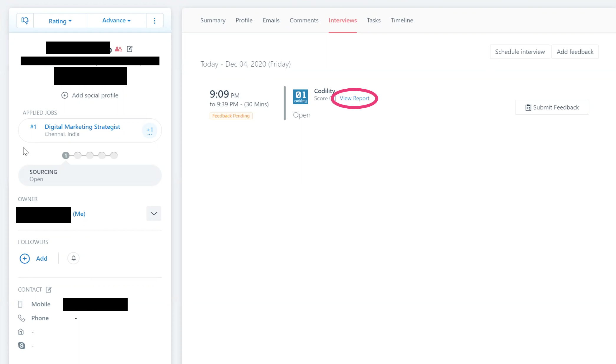The image size is (616, 364).
Task: Click the home address icon
Action: click(x=21, y=332)
